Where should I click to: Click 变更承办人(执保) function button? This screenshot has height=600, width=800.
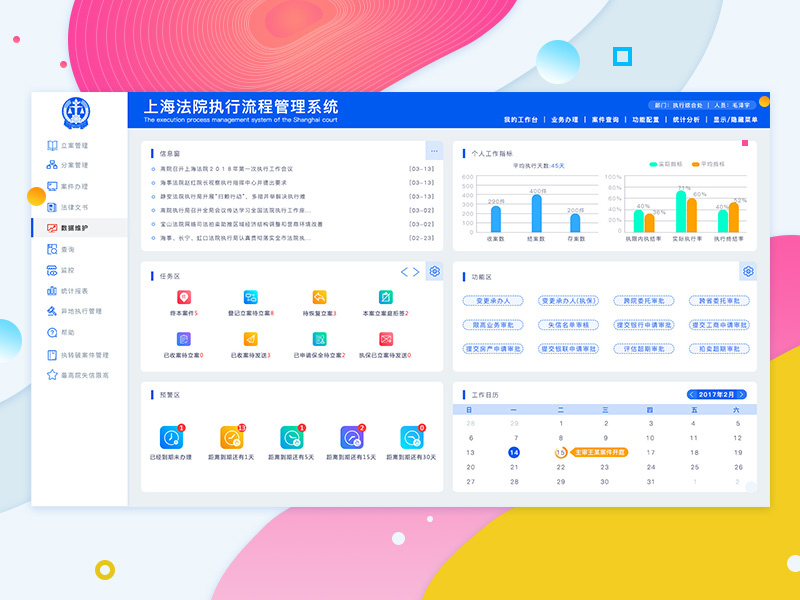(568, 301)
